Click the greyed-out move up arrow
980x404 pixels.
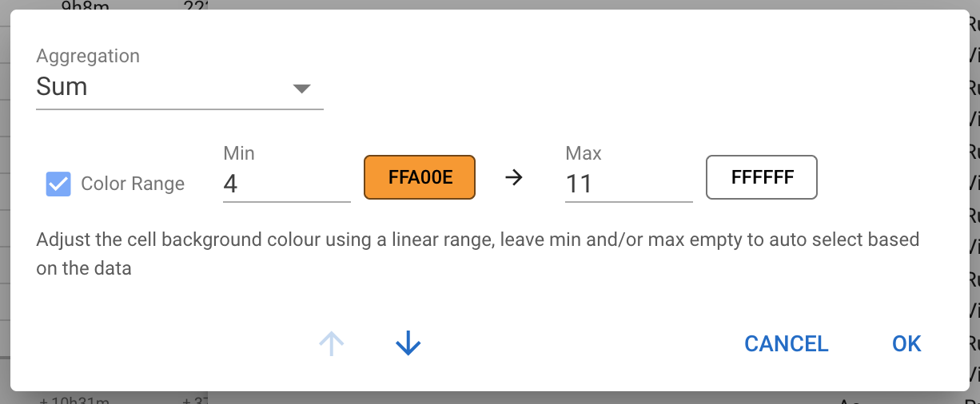332,344
